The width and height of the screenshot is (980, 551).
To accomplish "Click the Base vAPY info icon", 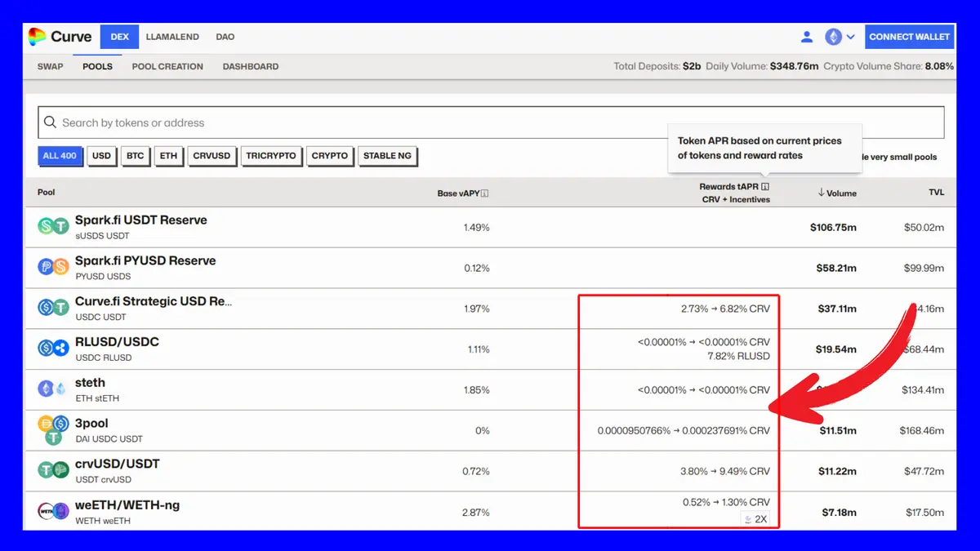I will tap(485, 193).
